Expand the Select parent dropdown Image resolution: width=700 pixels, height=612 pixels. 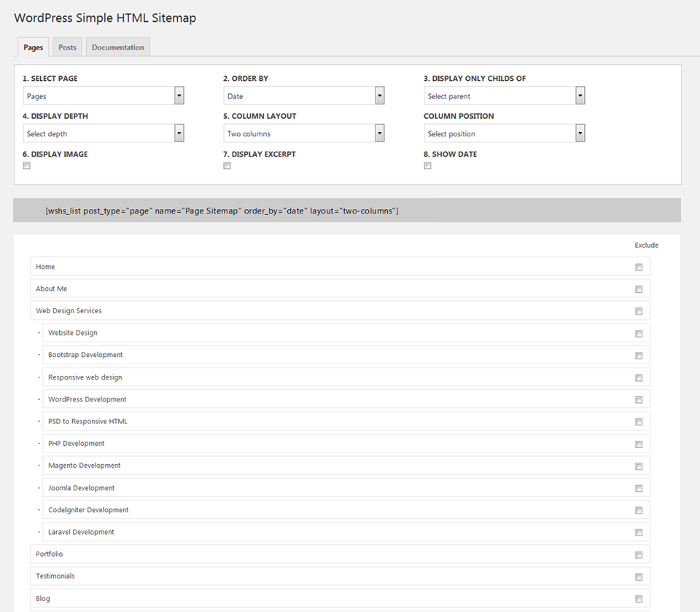pos(504,96)
